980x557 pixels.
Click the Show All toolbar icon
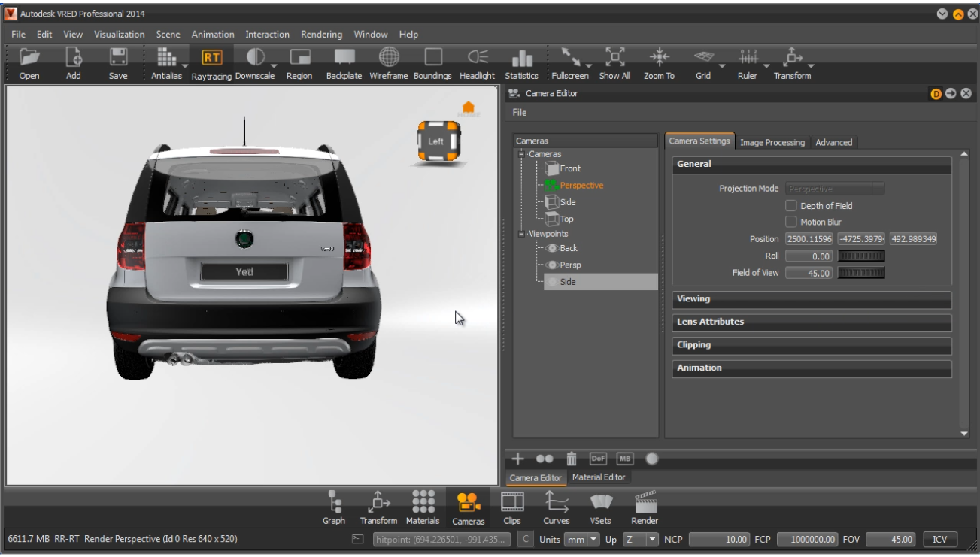point(614,58)
